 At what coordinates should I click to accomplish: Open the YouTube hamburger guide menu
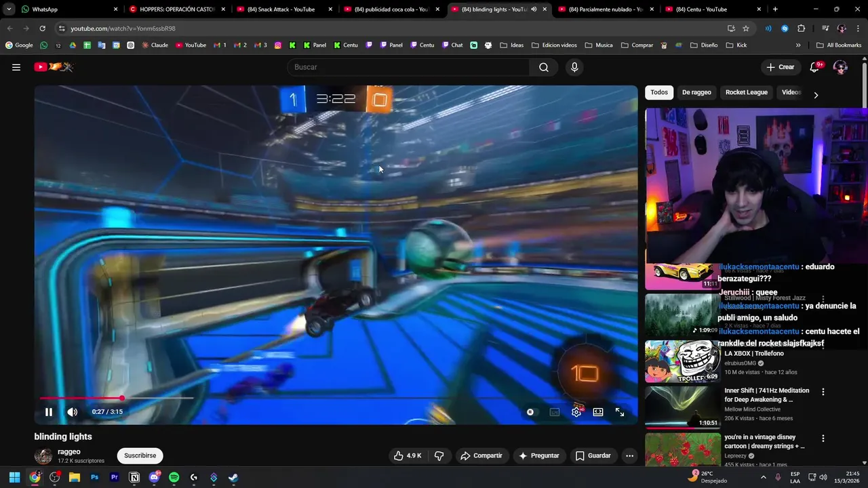click(16, 67)
